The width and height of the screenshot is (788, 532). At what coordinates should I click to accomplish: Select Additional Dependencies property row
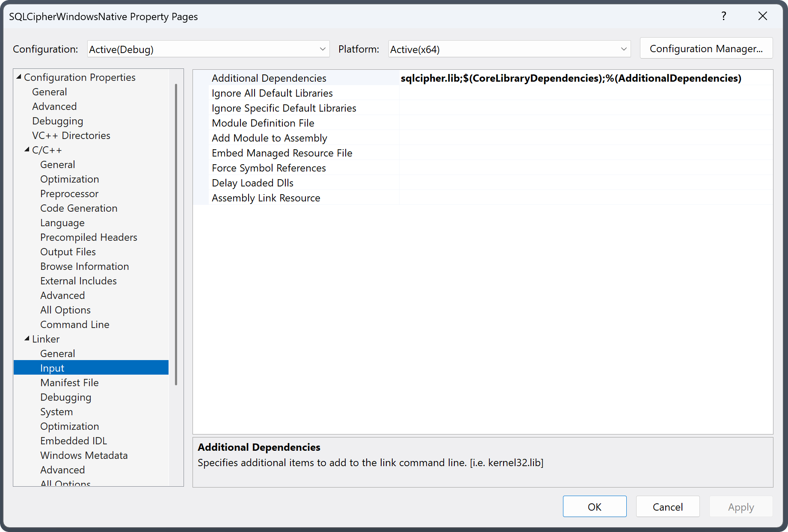tap(269, 78)
